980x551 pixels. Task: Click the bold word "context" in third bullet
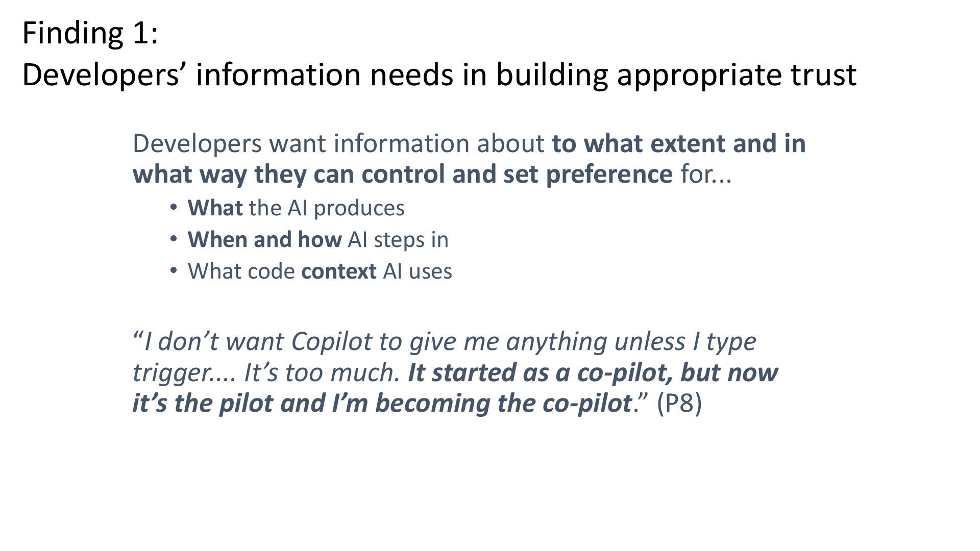pyautogui.click(x=339, y=271)
